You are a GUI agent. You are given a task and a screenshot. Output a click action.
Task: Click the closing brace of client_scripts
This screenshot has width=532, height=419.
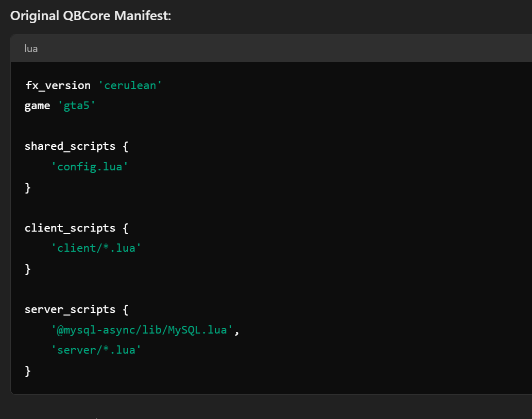pyautogui.click(x=27, y=268)
